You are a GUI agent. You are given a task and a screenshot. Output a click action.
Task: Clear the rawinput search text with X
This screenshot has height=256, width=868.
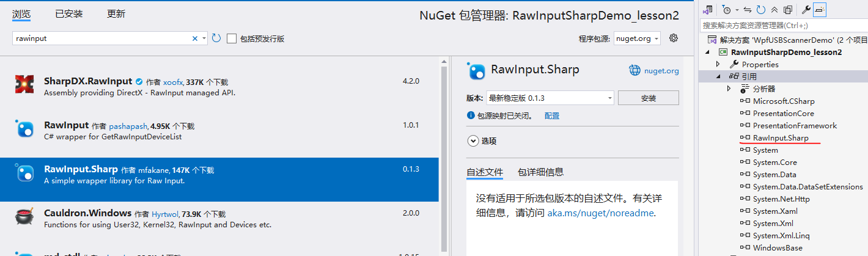pos(195,38)
